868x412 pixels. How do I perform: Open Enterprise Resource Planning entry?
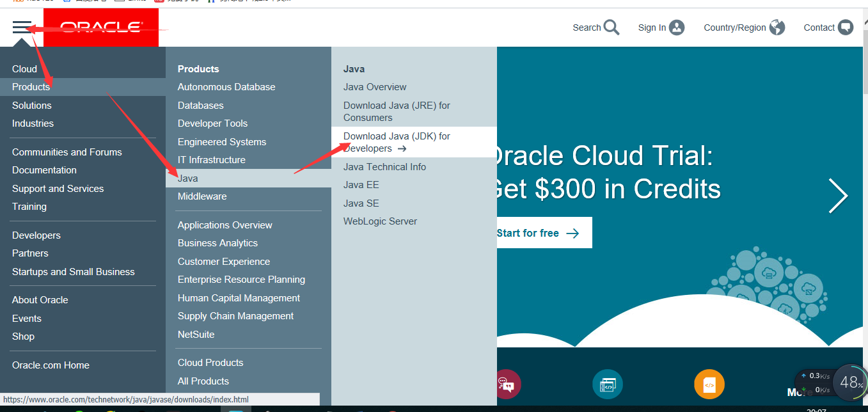click(x=241, y=280)
